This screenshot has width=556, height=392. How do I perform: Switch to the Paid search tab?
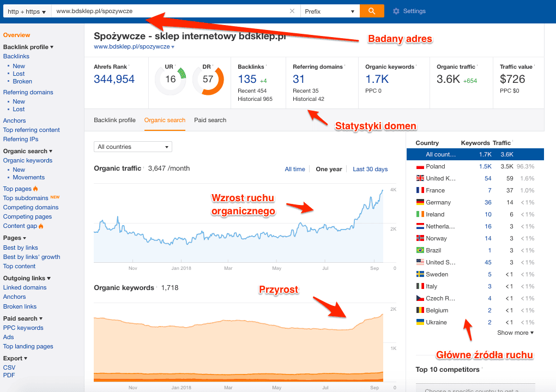tap(210, 120)
